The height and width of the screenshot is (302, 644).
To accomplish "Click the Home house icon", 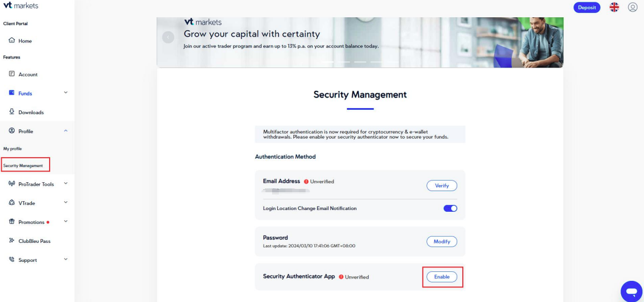I will [x=12, y=41].
